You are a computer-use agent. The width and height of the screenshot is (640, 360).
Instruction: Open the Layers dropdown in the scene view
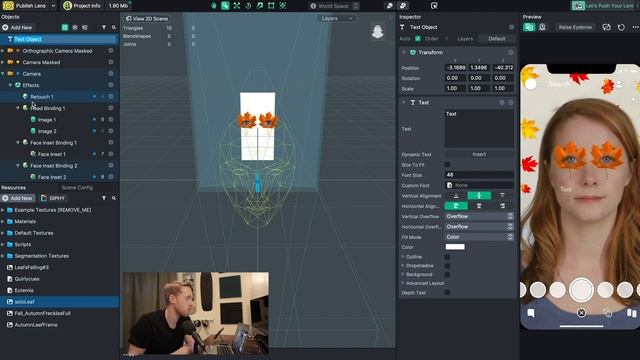pyautogui.click(x=336, y=18)
